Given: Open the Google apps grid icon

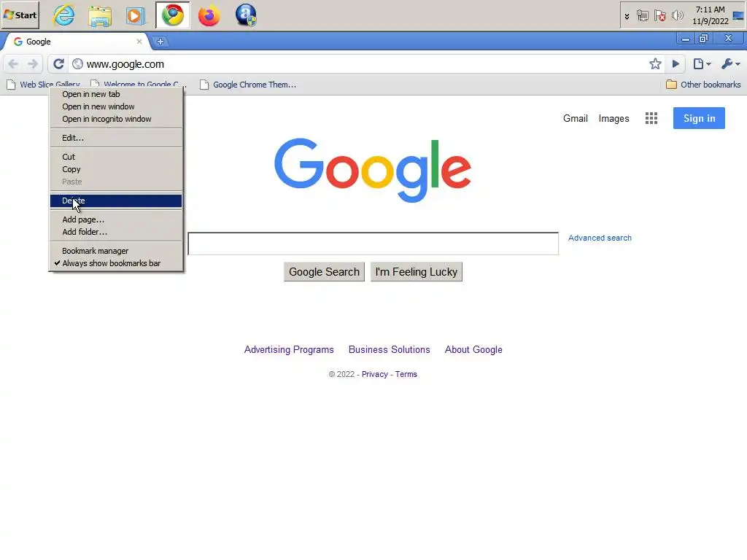Looking at the screenshot, I should pyautogui.click(x=651, y=118).
